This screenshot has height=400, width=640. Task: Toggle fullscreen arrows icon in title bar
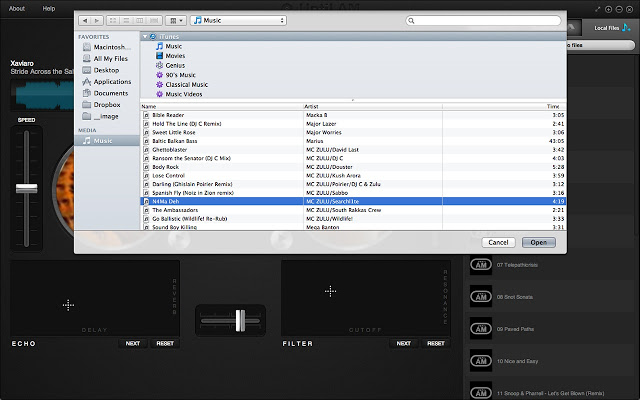tap(598, 9)
